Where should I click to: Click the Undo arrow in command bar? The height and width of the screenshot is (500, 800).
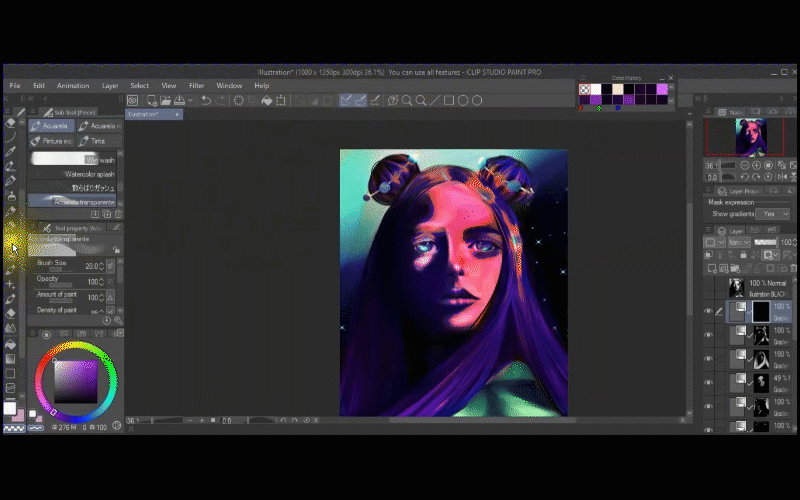tap(206, 100)
